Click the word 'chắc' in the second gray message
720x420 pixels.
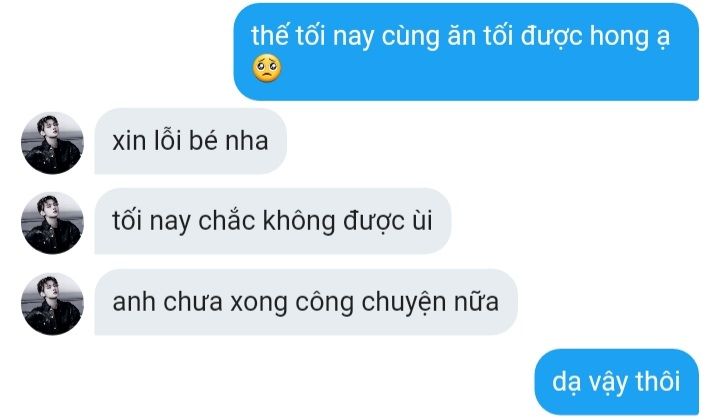click(226, 220)
